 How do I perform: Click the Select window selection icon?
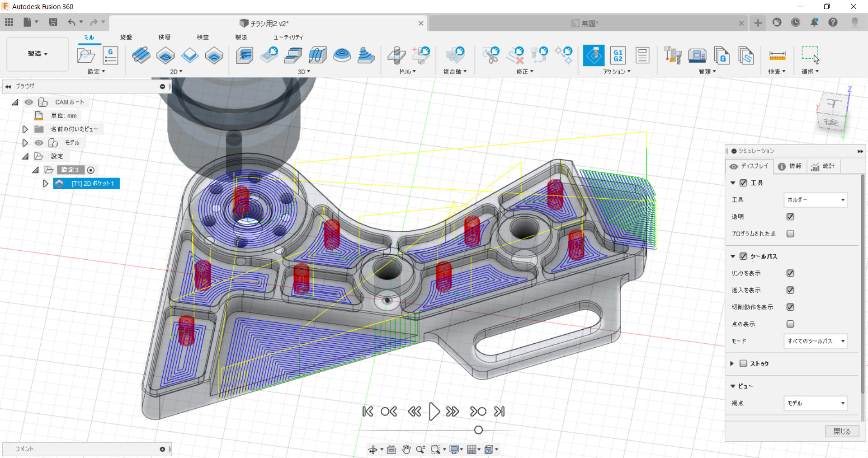pos(810,56)
